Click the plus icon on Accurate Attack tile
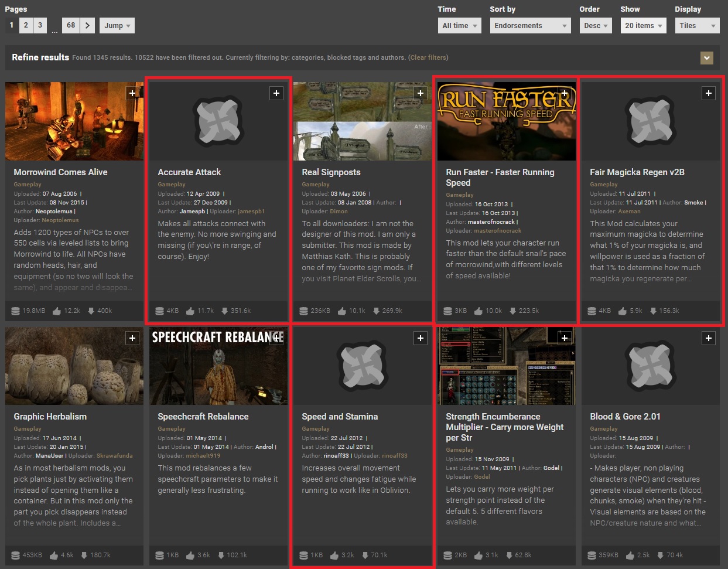Image resolution: width=728 pixels, height=569 pixels. [x=276, y=93]
